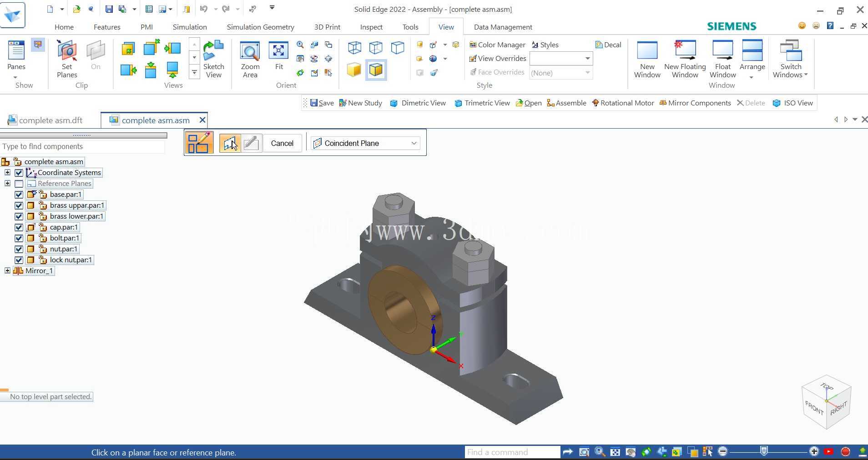Click the Help question mark icon
Viewport: 868px width, 460px height.
click(x=830, y=26)
